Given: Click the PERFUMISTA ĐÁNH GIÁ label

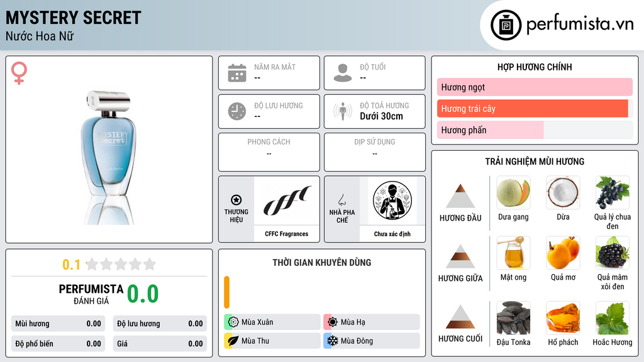Looking at the screenshot, I should 91,294.
